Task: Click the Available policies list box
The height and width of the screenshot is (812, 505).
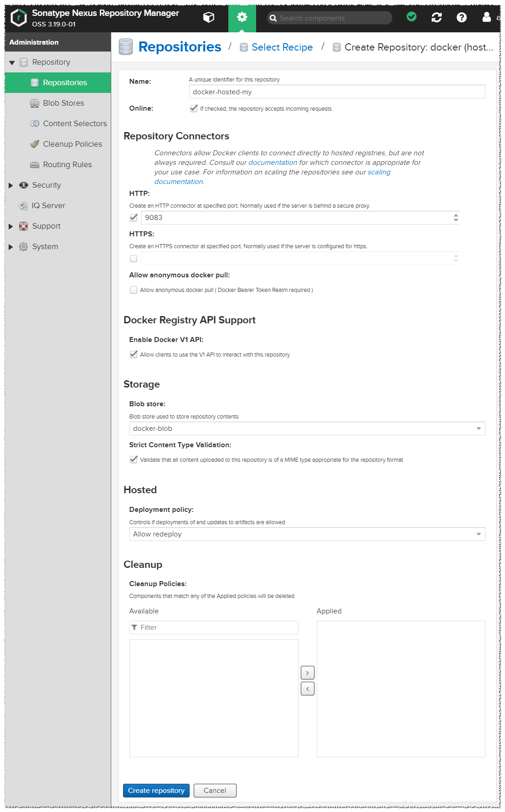Action: tap(214, 698)
